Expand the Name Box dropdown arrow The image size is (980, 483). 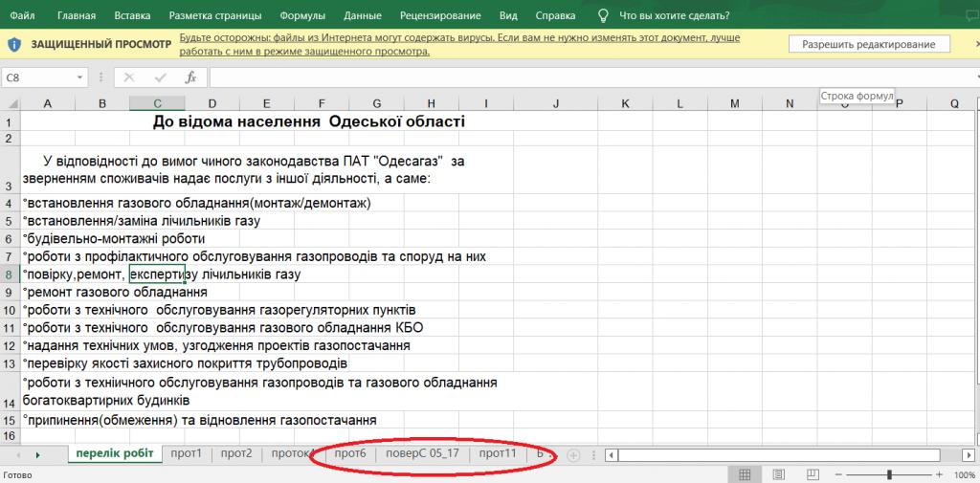pyautogui.click(x=79, y=77)
